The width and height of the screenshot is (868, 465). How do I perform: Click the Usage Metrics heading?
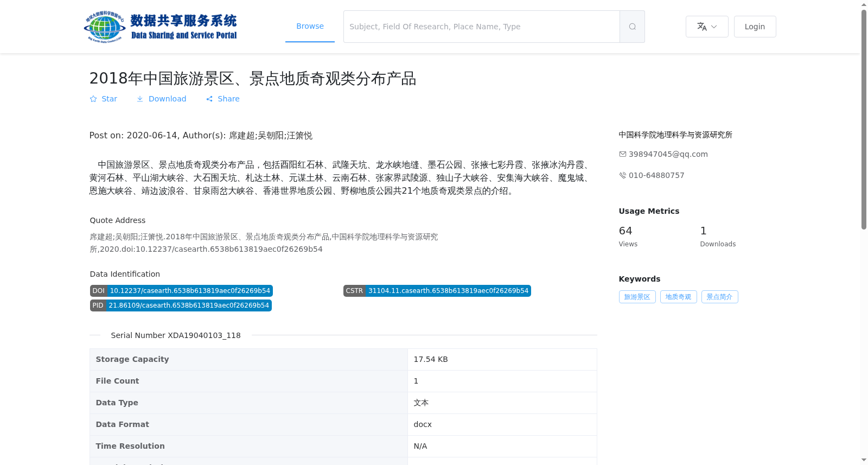click(x=649, y=211)
